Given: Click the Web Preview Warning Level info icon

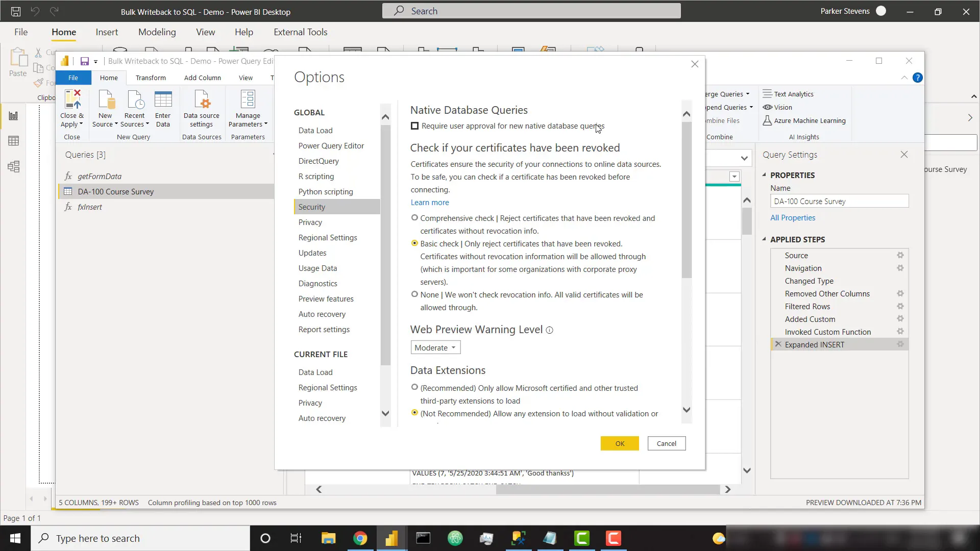Looking at the screenshot, I should tap(549, 330).
